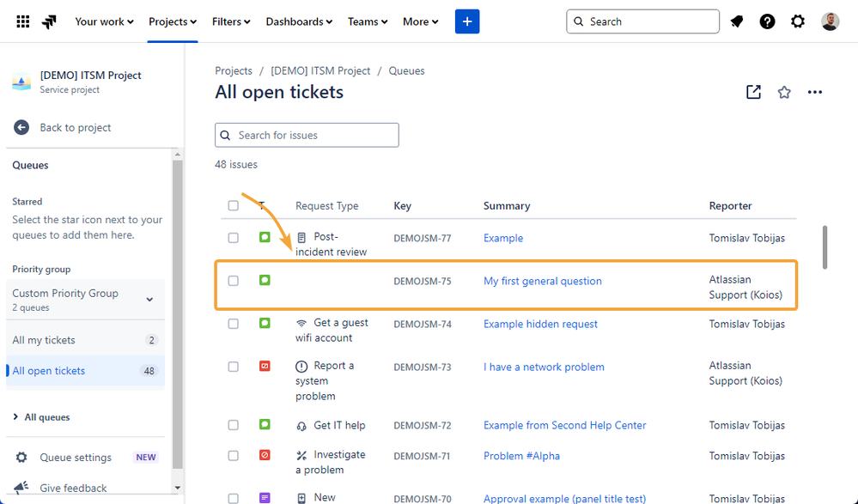Click the tools icon beside Investigate a problem
Screen dimensions: 858x504
[x=301, y=455]
